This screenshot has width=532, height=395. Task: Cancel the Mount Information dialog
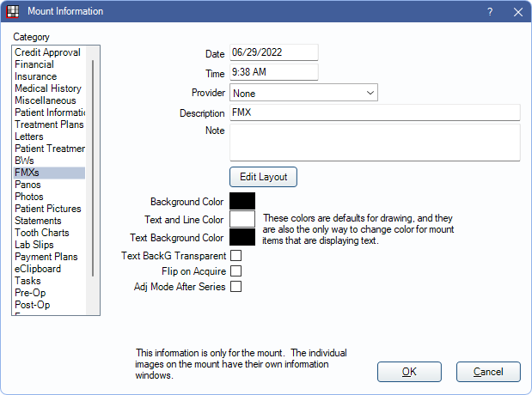tap(488, 372)
